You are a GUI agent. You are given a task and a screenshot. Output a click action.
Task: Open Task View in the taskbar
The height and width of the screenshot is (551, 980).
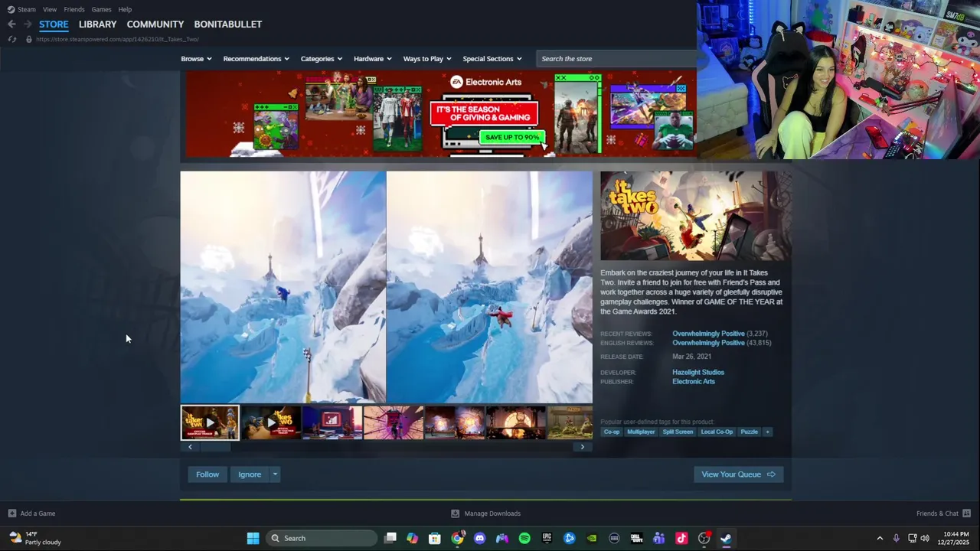(390, 538)
